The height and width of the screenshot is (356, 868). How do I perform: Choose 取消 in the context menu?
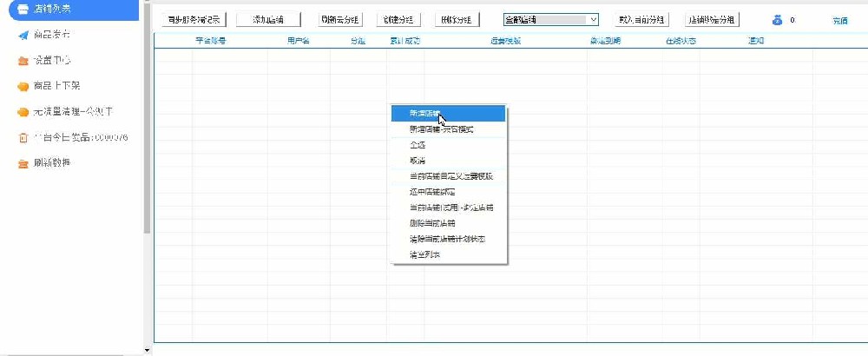(418, 161)
